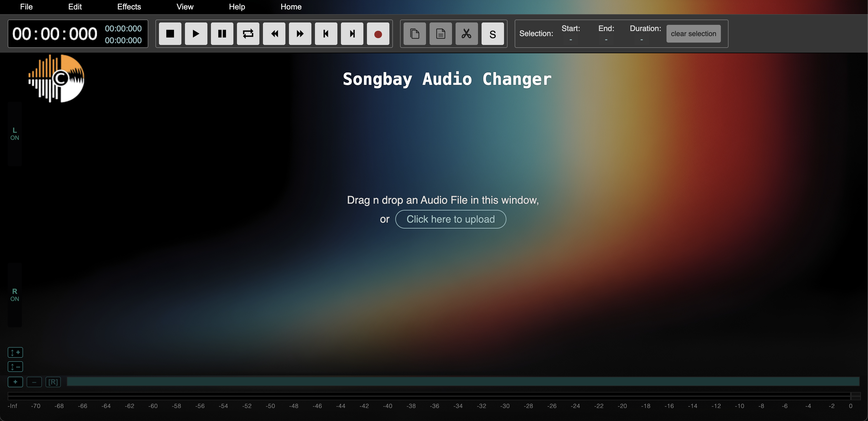Open the Home menu
Viewport: 868px width, 421px height.
click(290, 7)
